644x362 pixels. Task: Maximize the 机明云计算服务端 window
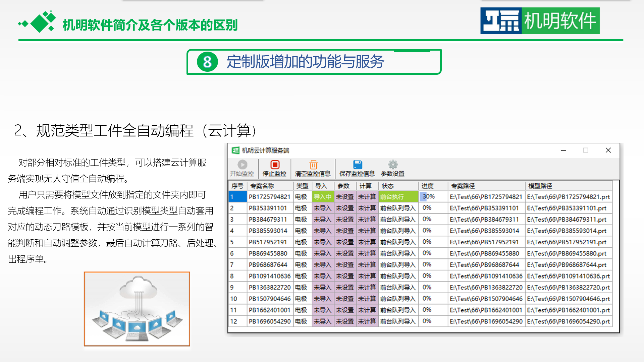coord(586,150)
